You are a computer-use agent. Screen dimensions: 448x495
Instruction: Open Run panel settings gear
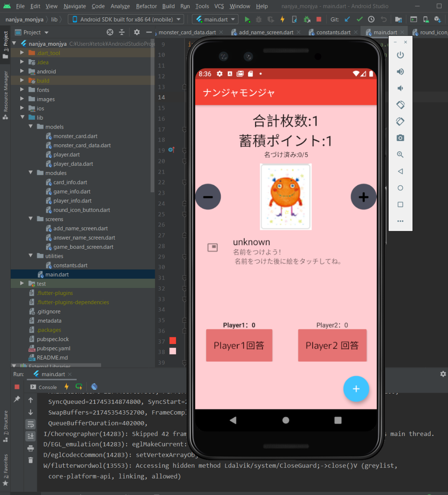click(443, 374)
